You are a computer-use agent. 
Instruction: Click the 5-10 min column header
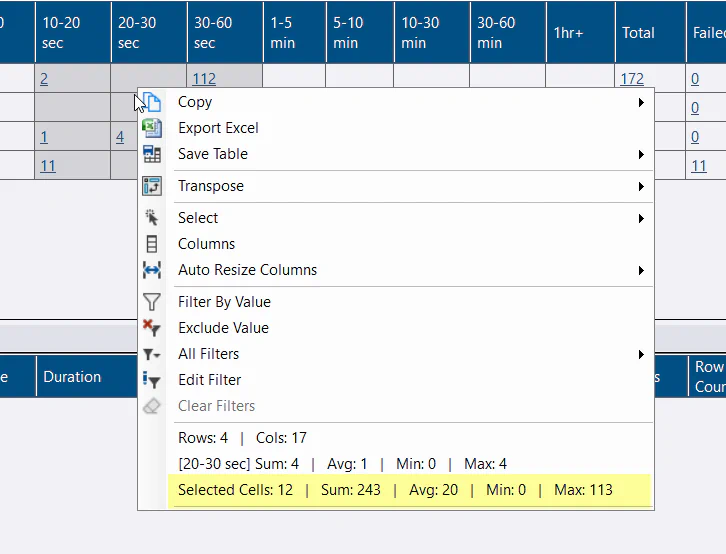pyautogui.click(x=360, y=32)
